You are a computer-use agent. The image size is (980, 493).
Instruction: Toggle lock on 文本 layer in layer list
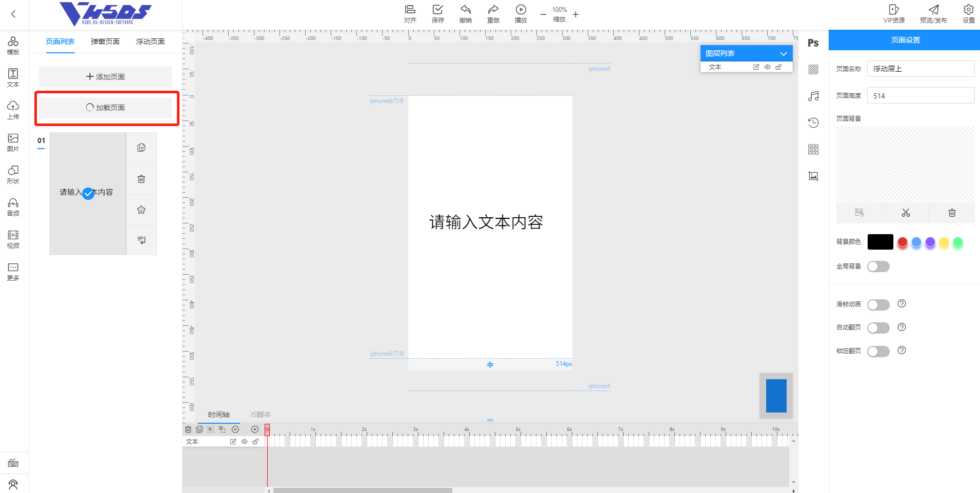[x=778, y=67]
